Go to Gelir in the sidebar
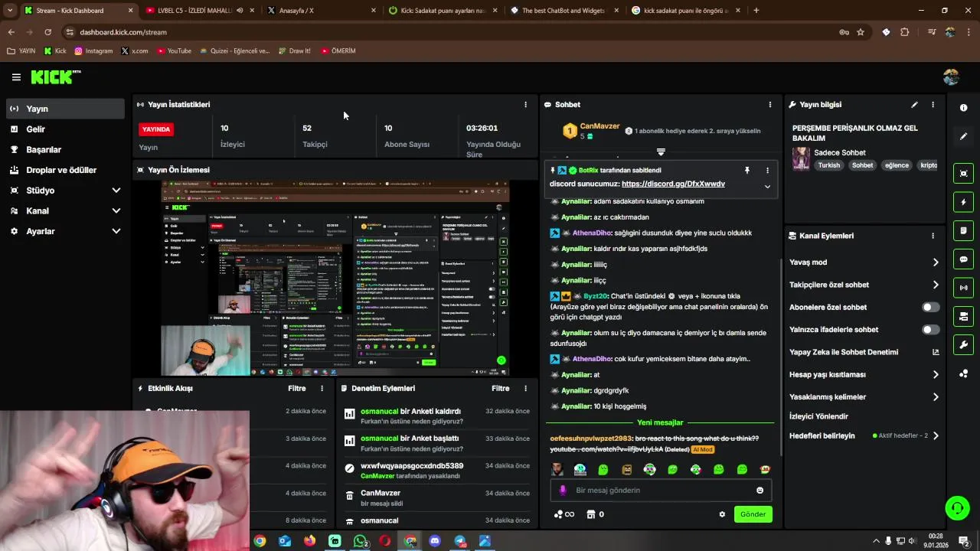Screen dimensions: 980x551 [65, 129]
